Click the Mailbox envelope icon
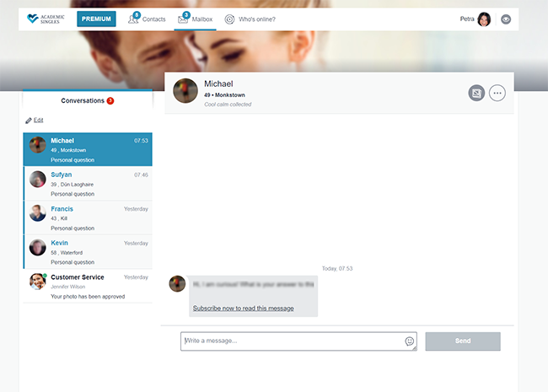Screen dimensions: 548x392 (x=183, y=19)
